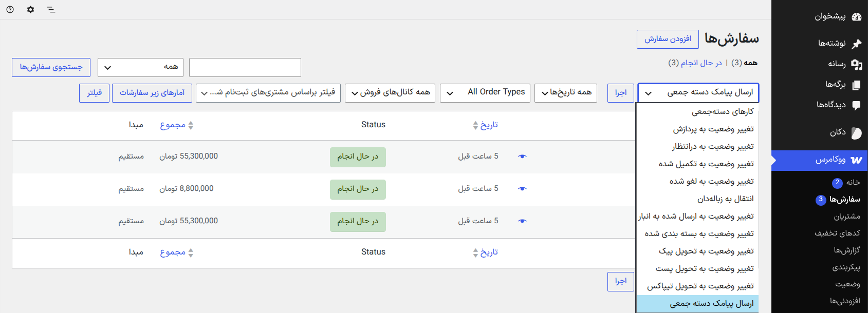The image size is (868, 313).
Task: Click the تاریخ column header link
Action: [x=489, y=125]
